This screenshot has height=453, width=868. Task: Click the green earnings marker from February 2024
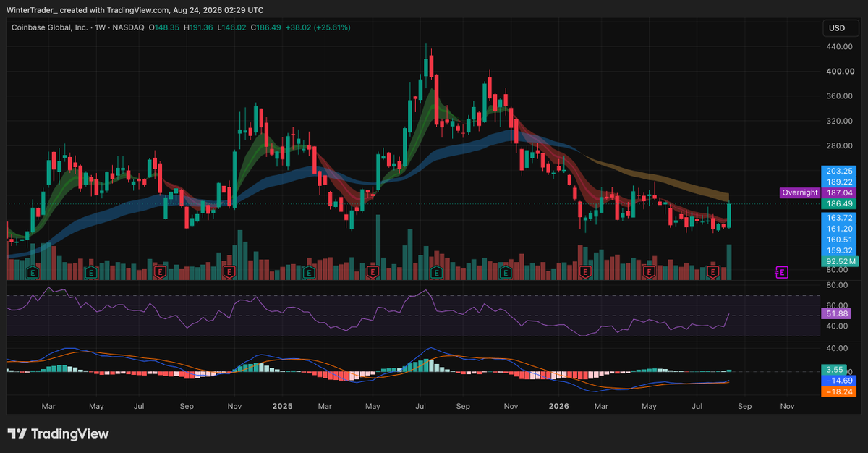32,273
